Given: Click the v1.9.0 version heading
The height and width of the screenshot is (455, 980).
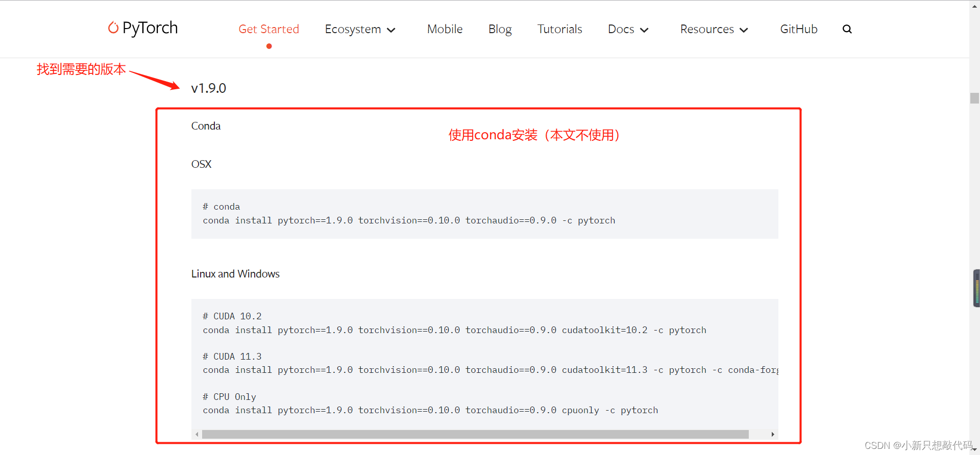Looking at the screenshot, I should pos(209,88).
